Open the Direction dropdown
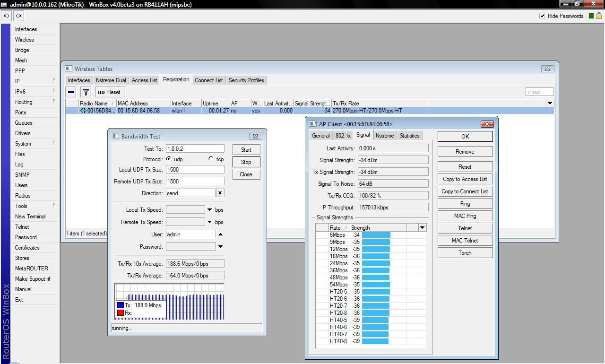The width and height of the screenshot is (605, 364). click(x=220, y=193)
